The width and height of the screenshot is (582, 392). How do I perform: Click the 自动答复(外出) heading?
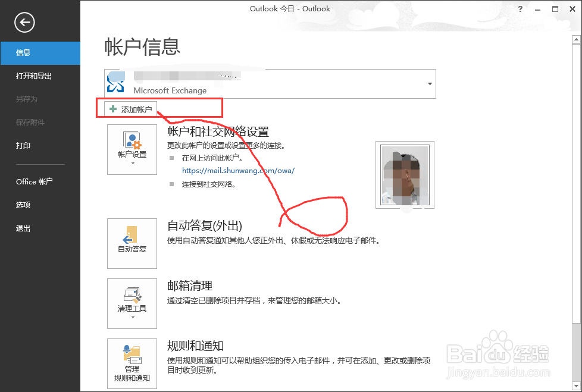(x=205, y=225)
